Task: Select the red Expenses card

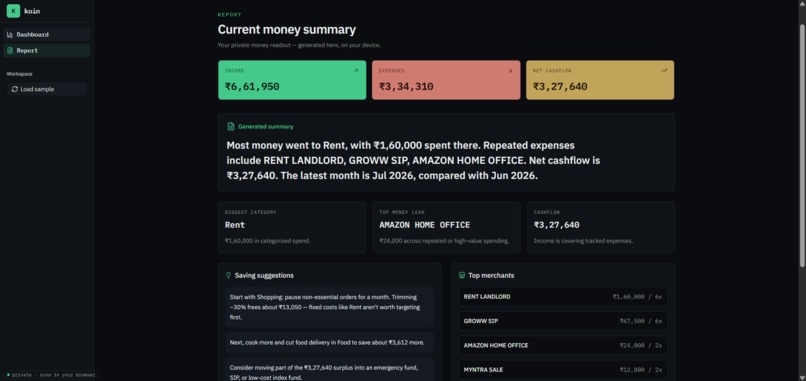Action: click(446, 80)
